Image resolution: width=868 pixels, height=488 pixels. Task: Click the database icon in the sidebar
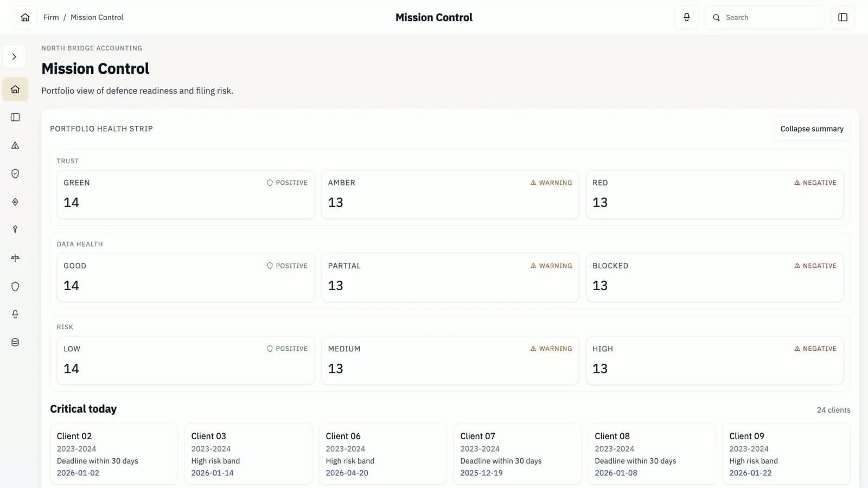[x=15, y=343]
